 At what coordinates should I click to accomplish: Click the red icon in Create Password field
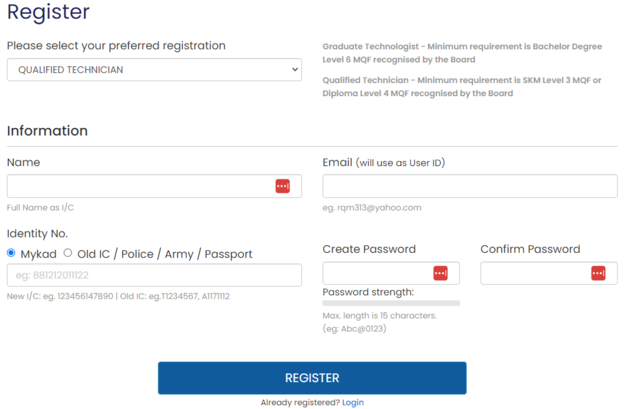pyautogui.click(x=440, y=273)
